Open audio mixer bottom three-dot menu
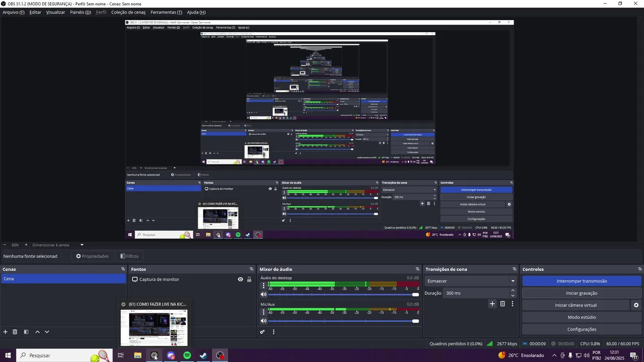Screen dimensions: 644x362 [274, 332]
